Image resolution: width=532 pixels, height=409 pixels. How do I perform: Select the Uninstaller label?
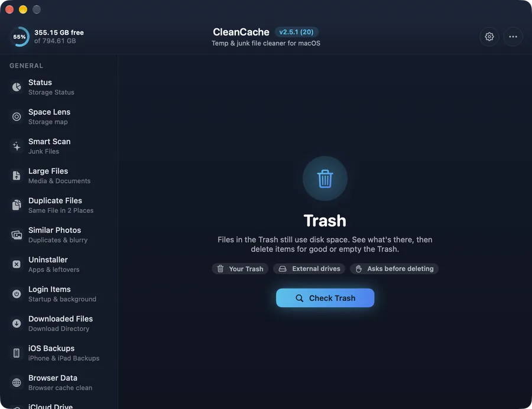(48, 259)
